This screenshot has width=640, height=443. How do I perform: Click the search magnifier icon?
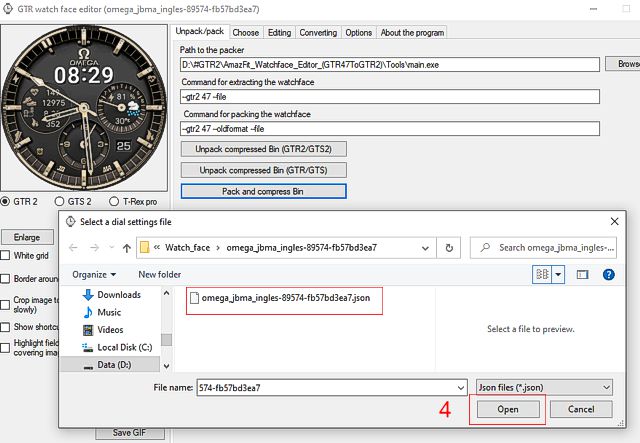485,247
